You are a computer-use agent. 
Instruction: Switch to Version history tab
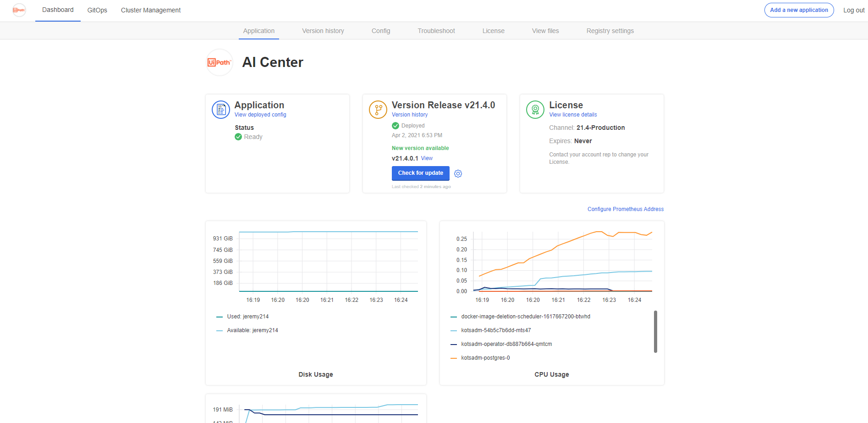click(x=323, y=31)
